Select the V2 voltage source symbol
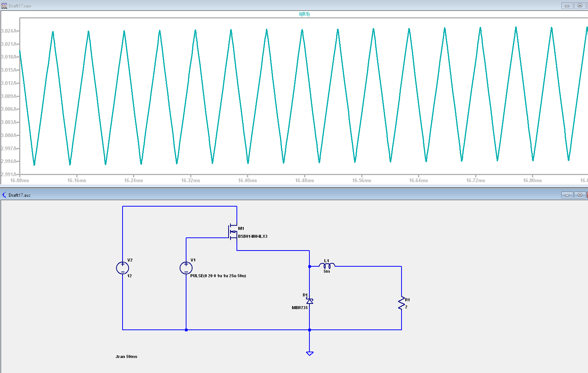This screenshot has width=588, height=373. pyautogui.click(x=123, y=268)
